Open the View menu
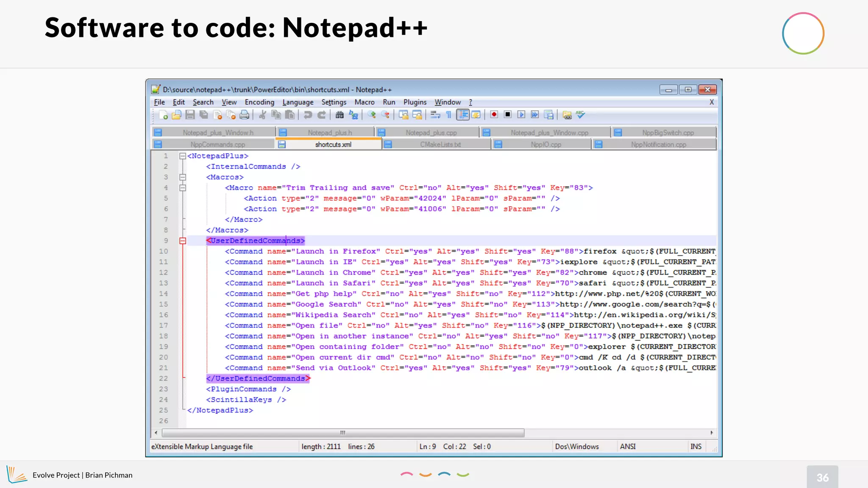868x488 pixels. (x=229, y=102)
